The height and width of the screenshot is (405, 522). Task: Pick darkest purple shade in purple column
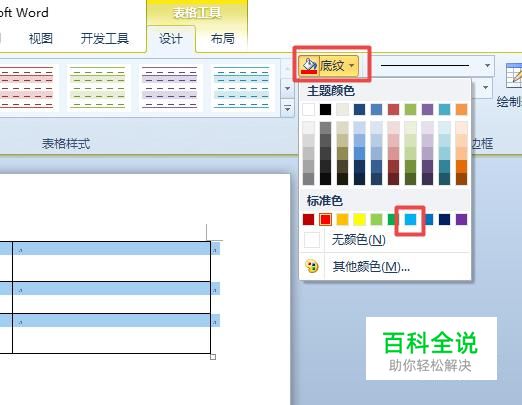tap(427, 179)
